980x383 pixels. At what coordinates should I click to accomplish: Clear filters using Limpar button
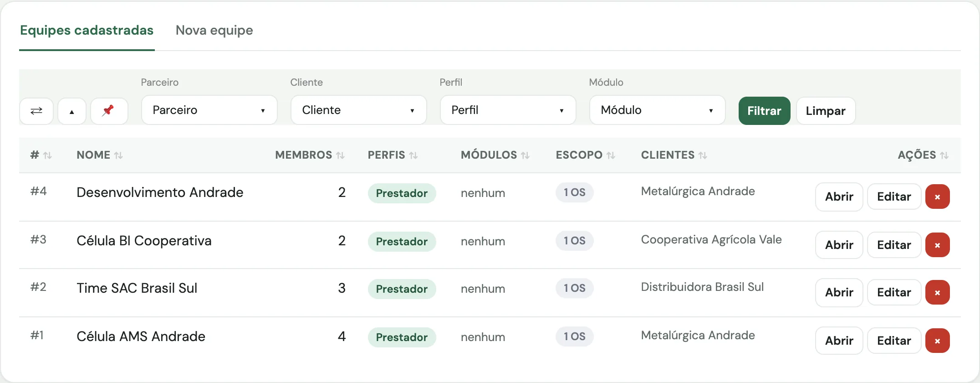click(x=826, y=111)
